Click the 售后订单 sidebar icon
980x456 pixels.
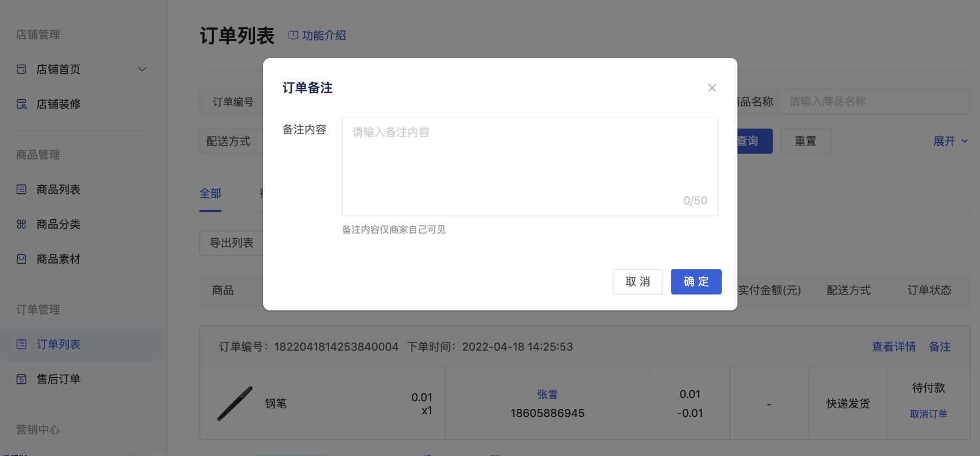(x=22, y=379)
